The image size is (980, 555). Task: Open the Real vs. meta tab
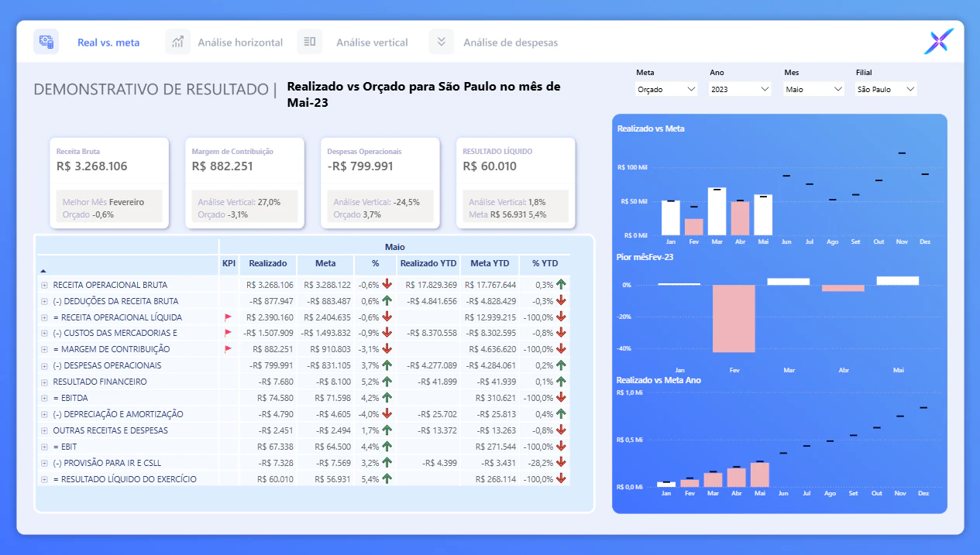[x=108, y=43]
